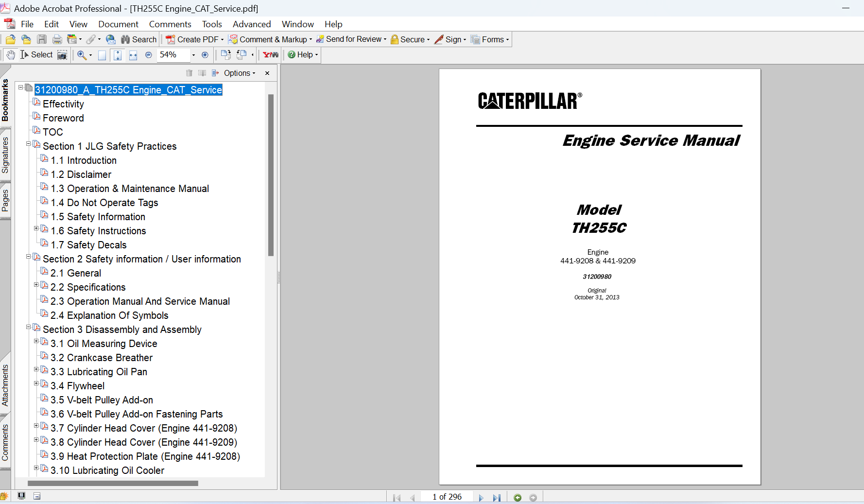Go to next page arrow
The height and width of the screenshot is (504, 864).
(x=481, y=498)
